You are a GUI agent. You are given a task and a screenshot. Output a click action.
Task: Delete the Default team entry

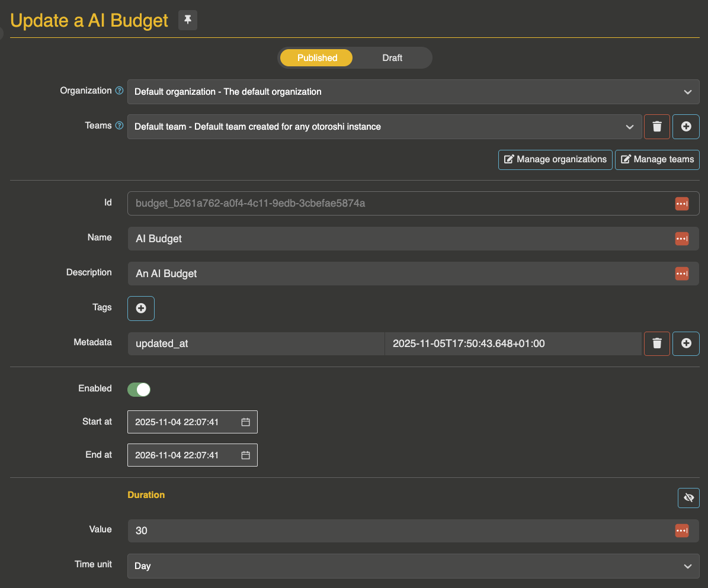tap(656, 127)
